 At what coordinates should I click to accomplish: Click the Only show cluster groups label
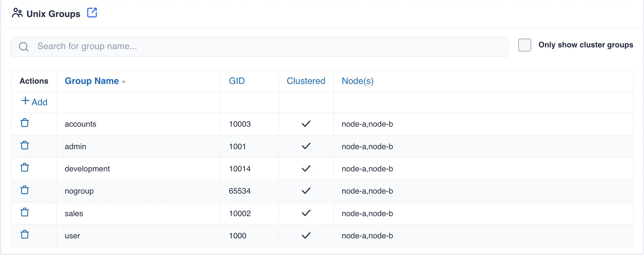point(586,45)
